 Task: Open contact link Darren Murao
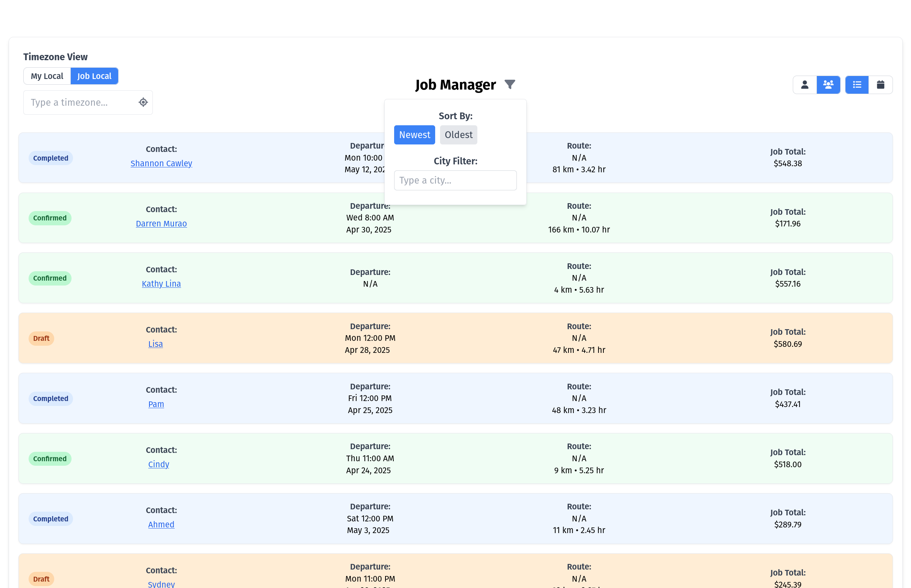[161, 224]
